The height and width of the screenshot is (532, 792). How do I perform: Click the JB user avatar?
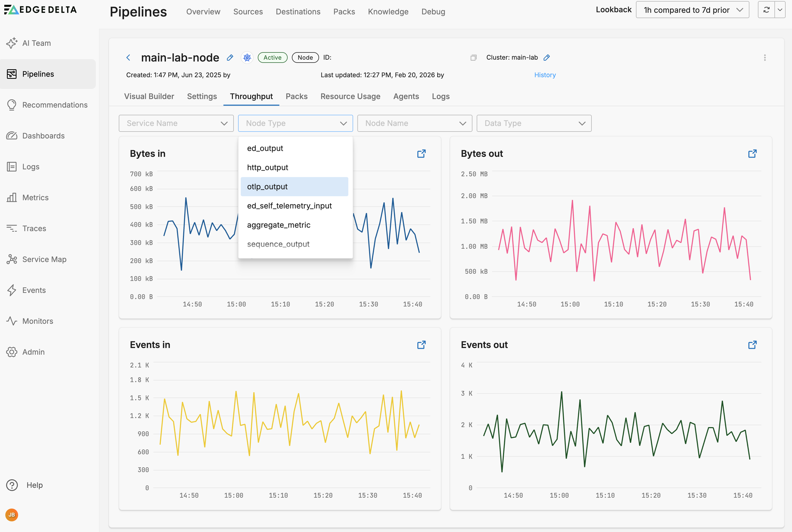[x=12, y=515]
